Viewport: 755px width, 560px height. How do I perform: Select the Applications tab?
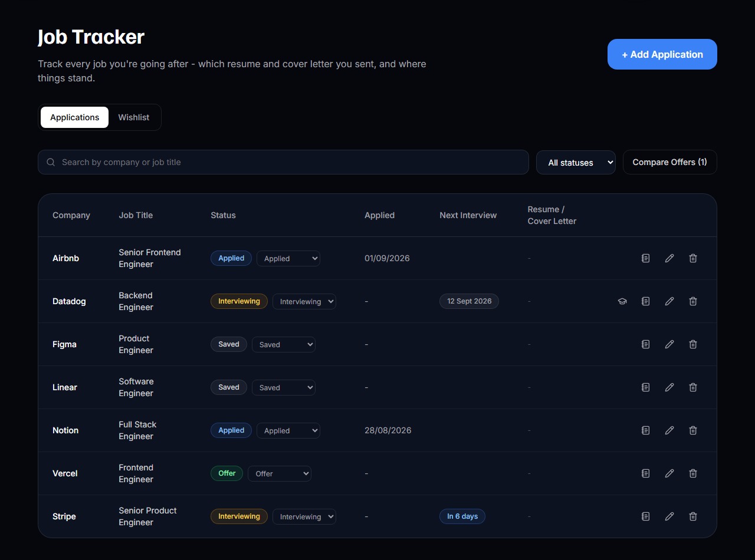pyautogui.click(x=74, y=117)
